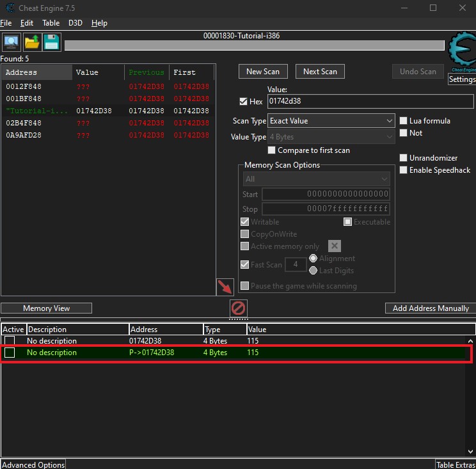Open the Value Type dropdown
The image size is (476, 469).
[x=331, y=137]
